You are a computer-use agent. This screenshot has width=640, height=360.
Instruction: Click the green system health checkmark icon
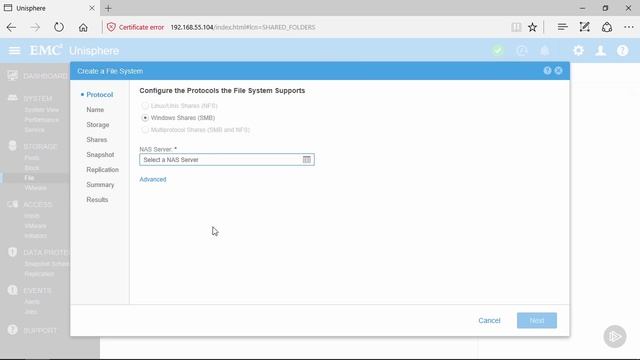point(498,51)
